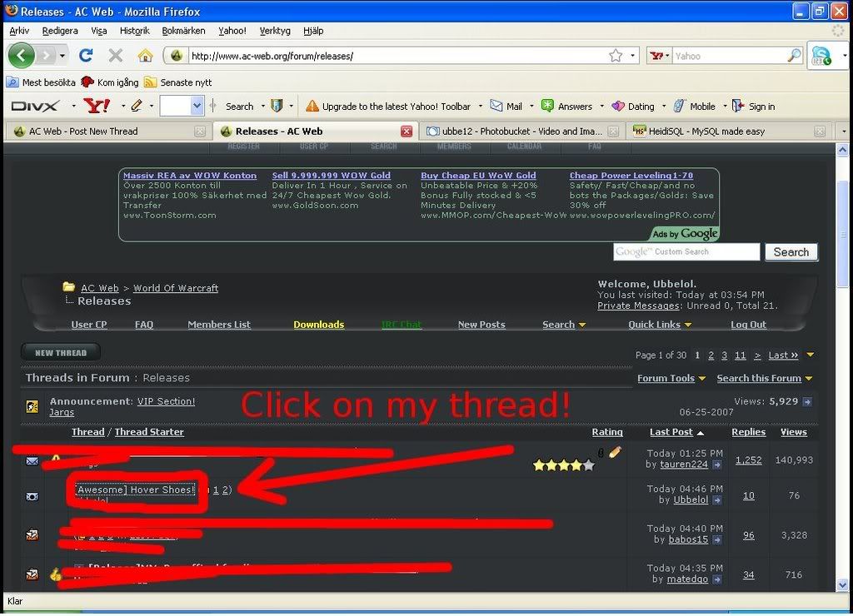
Task: Click the Log Out link
Action: [748, 325]
